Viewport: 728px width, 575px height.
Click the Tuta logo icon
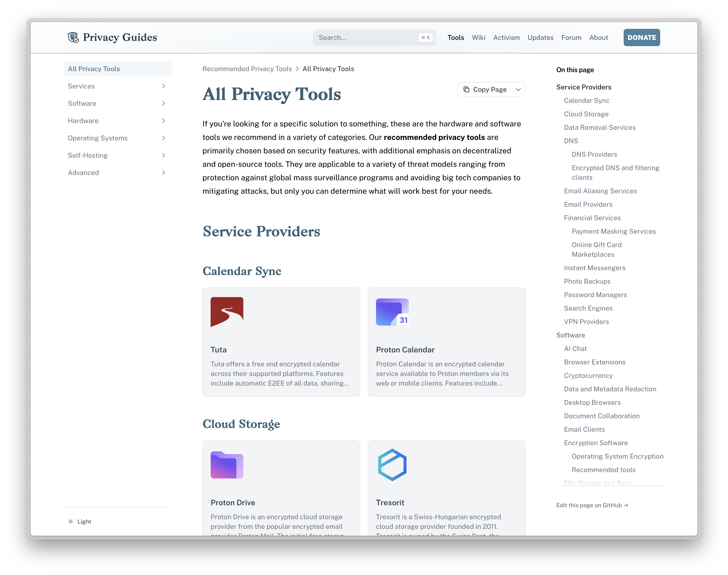(227, 312)
